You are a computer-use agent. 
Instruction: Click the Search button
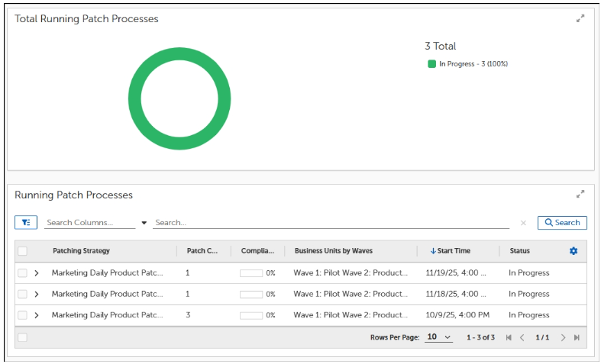point(562,222)
